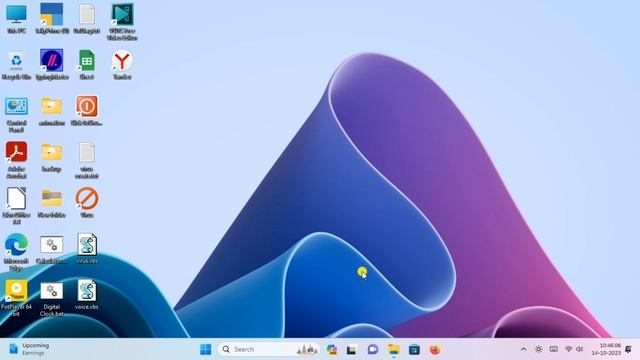
Task: Open the clock showing 14-10-2023
Action: (x=606, y=349)
